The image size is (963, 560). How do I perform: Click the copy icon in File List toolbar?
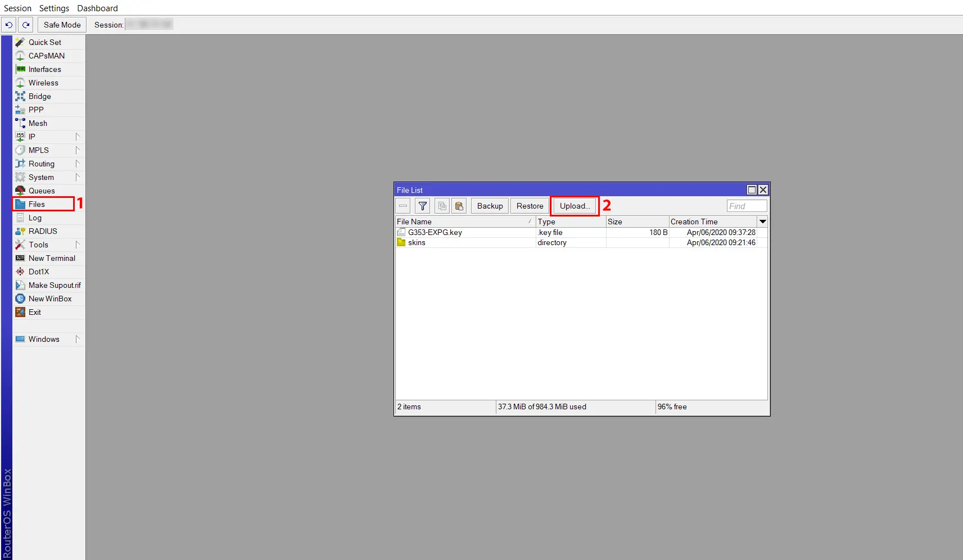(442, 206)
